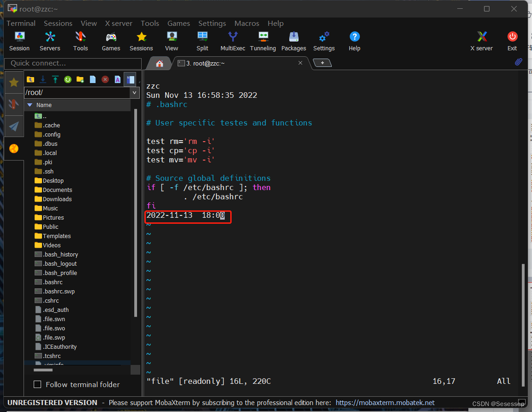This screenshot has width=532, height=412.
Task: Open the paper plane macros sidebar tab
Action: tap(14, 126)
